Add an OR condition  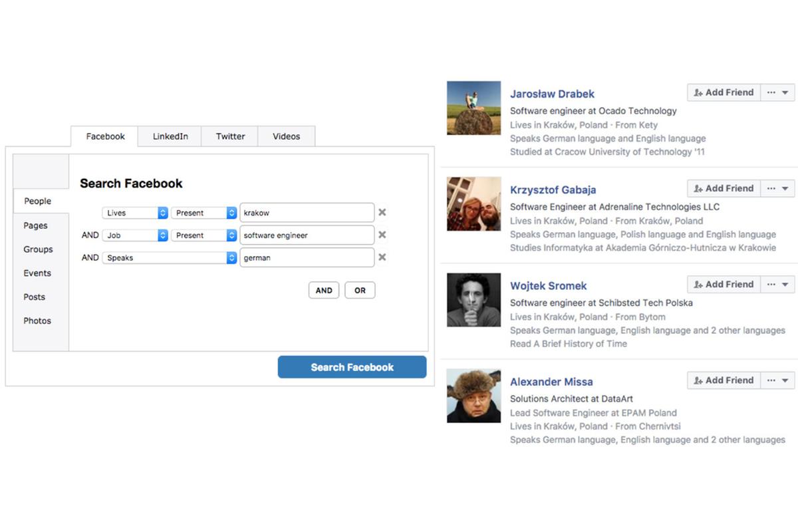(360, 291)
